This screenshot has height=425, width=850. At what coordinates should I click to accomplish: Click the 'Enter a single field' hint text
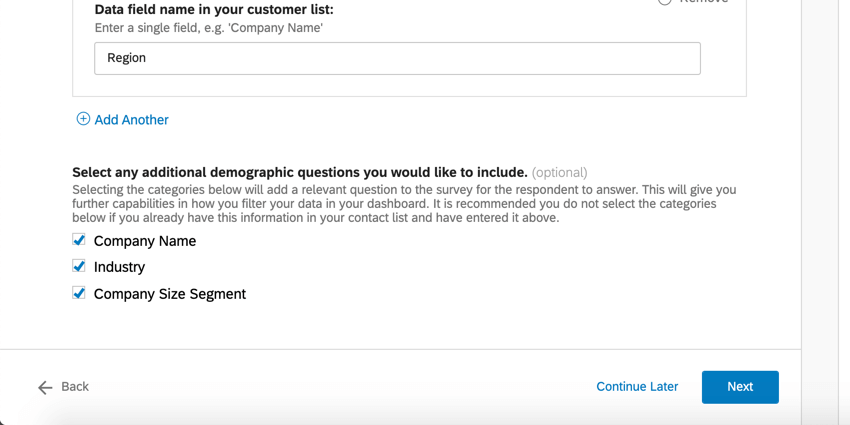tap(208, 27)
